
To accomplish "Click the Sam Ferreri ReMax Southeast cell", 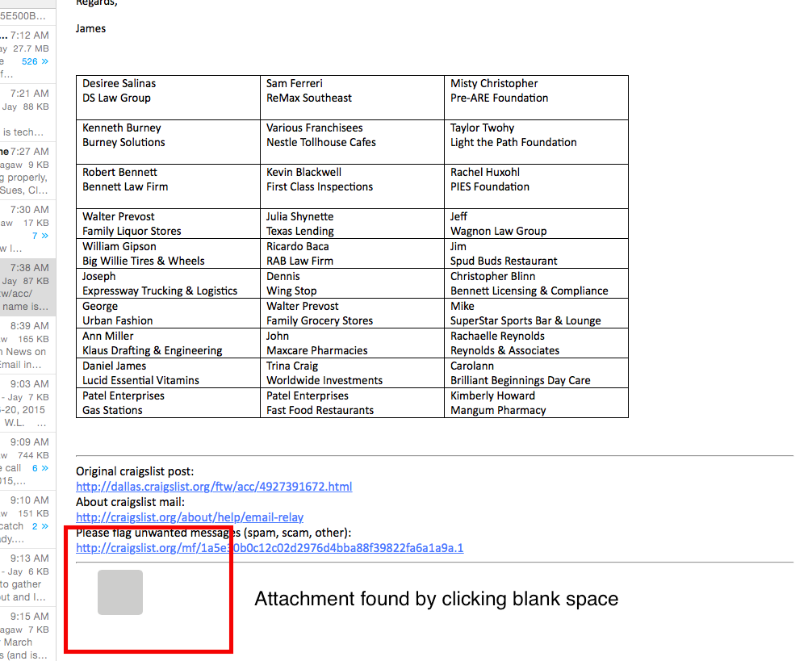I will pos(352,98).
